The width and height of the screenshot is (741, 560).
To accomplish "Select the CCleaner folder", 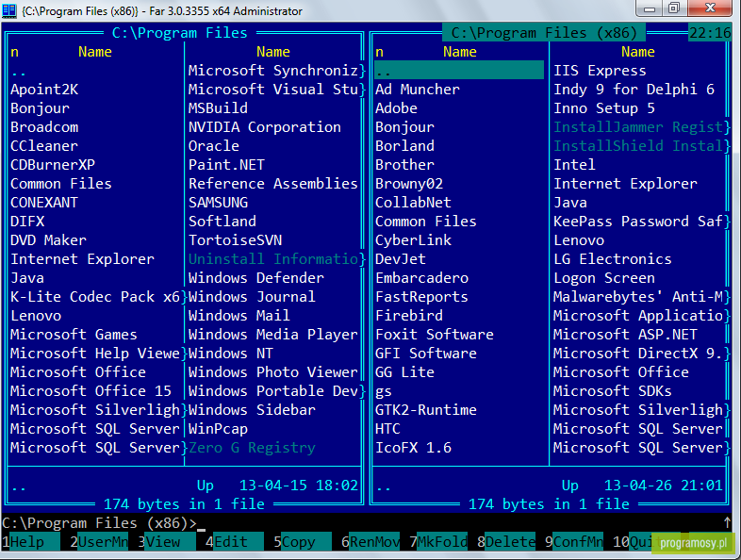I will click(44, 146).
